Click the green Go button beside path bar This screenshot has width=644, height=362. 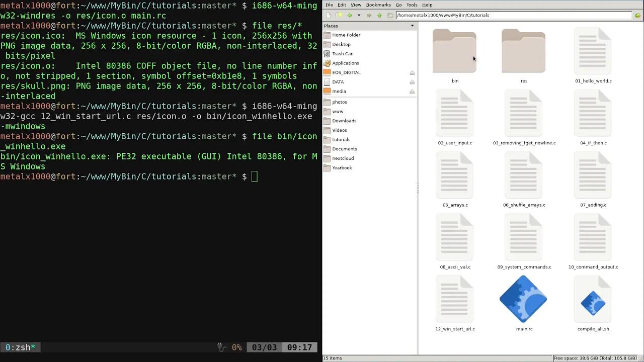point(637,15)
